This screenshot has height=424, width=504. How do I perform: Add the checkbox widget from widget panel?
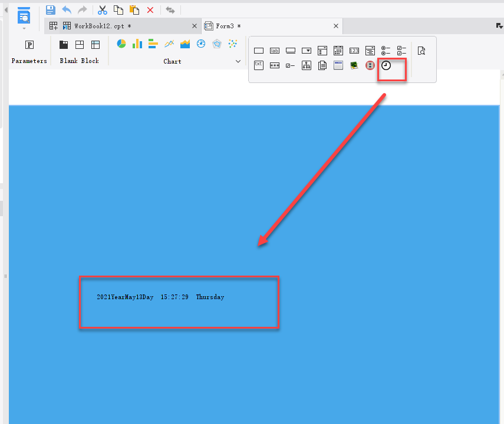click(291, 65)
